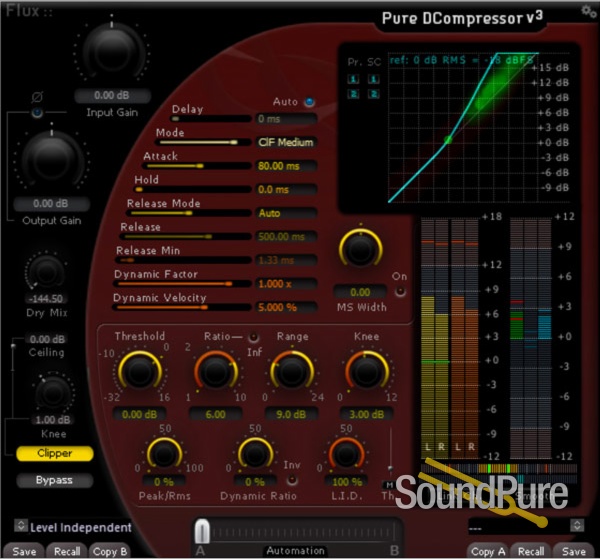The width and height of the screenshot is (600, 559).
Task: Click the L.I.D. knob
Action: (346, 454)
